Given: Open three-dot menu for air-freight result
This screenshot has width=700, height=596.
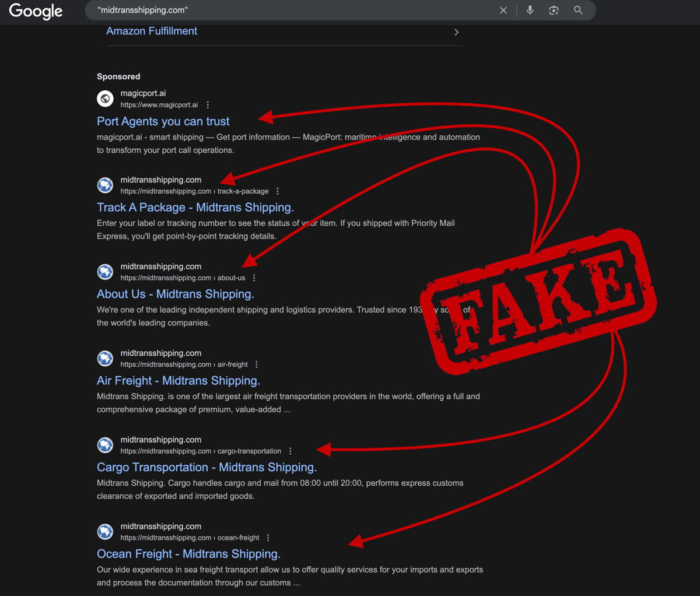Looking at the screenshot, I should (x=257, y=364).
